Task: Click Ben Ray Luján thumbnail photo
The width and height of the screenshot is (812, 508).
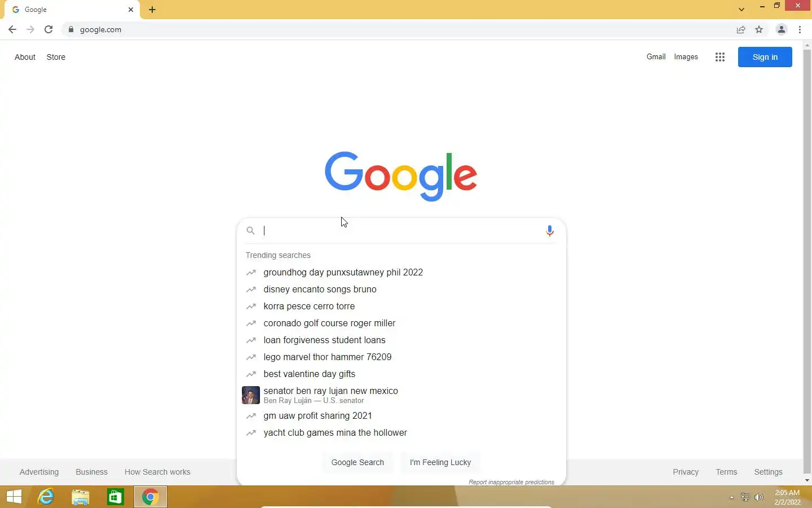Action: point(251,395)
